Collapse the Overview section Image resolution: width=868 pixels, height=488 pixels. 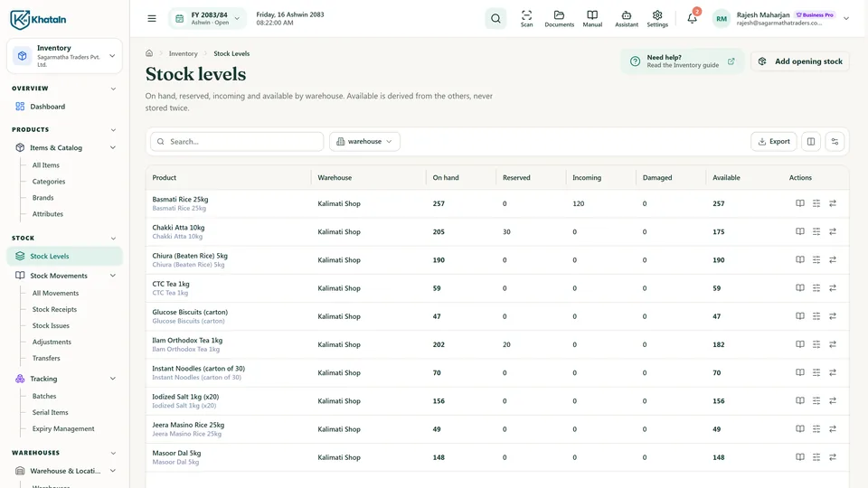pyautogui.click(x=113, y=89)
